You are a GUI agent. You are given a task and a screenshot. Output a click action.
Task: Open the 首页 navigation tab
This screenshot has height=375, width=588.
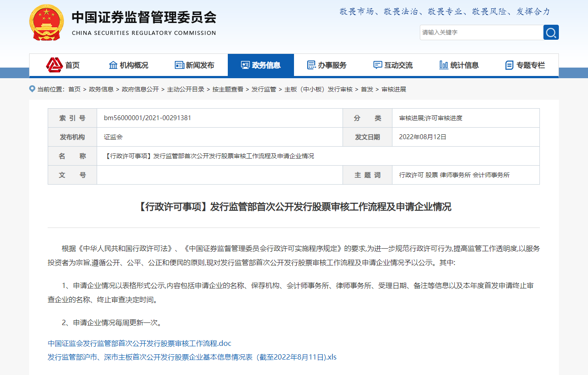coord(62,65)
